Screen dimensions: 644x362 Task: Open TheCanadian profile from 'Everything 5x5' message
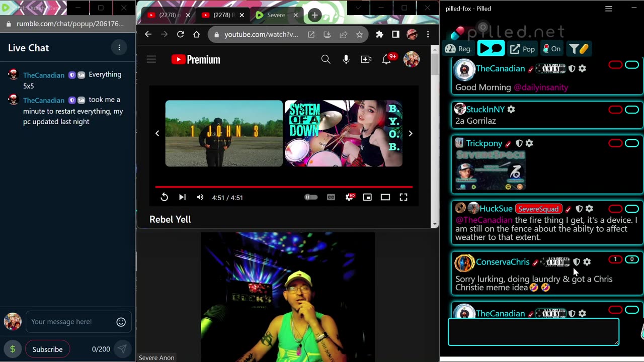(x=44, y=75)
